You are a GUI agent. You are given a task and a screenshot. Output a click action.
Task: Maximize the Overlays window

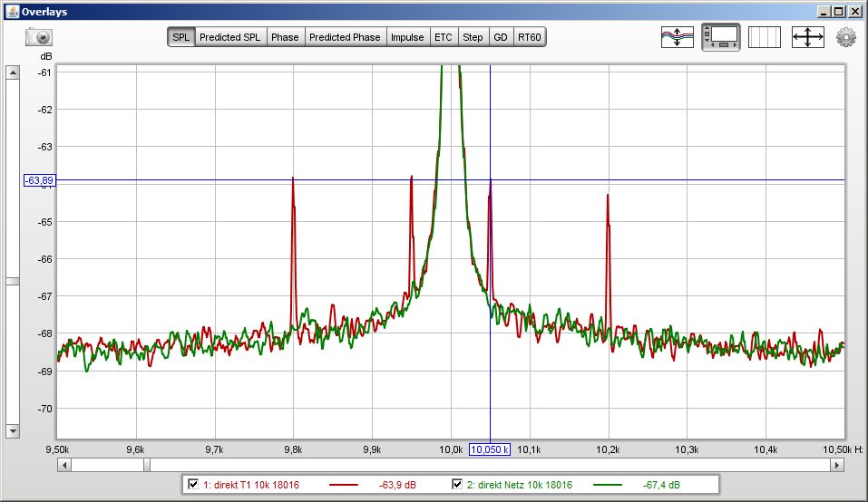pos(839,12)
